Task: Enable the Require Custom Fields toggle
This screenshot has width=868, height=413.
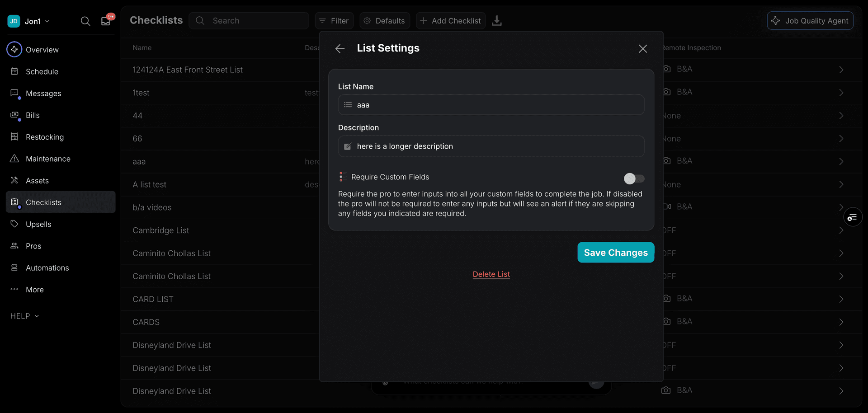Action: pyautogui.click(x=634, y=178)
